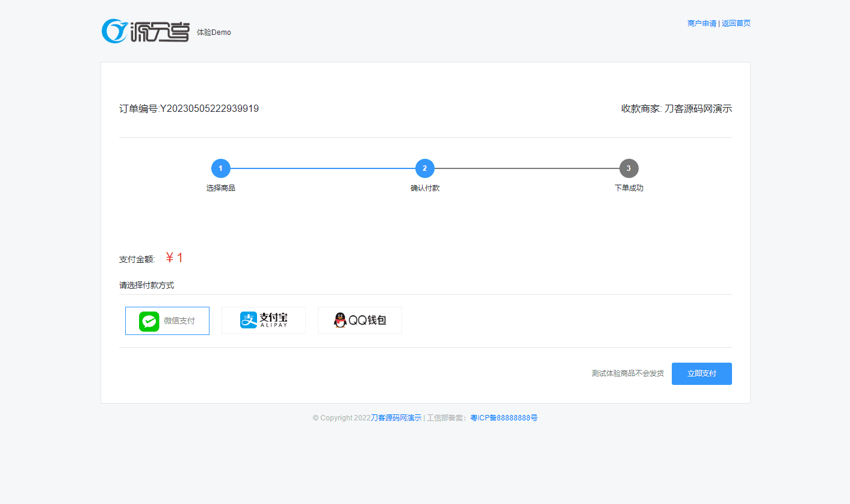Click the gray step 3 circle
The height and width of the screenshot is (504, 850).
pyautogui.click(x=628, y=168)
